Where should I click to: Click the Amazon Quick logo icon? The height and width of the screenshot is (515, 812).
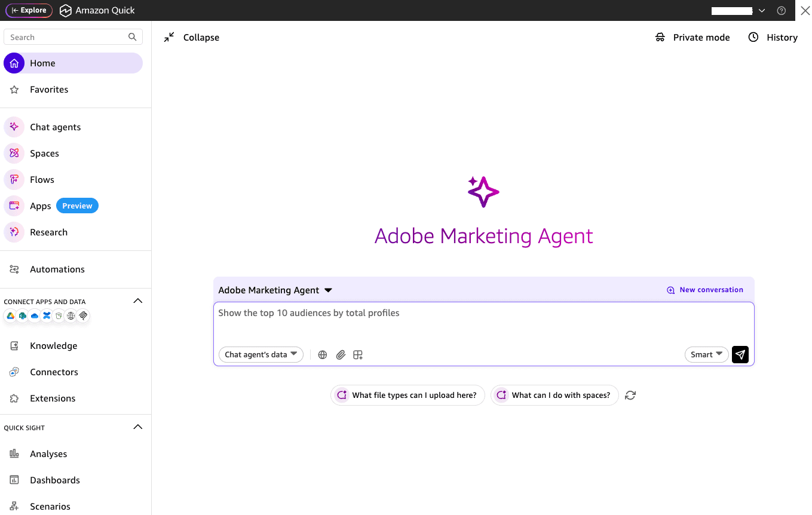[65, 11]
